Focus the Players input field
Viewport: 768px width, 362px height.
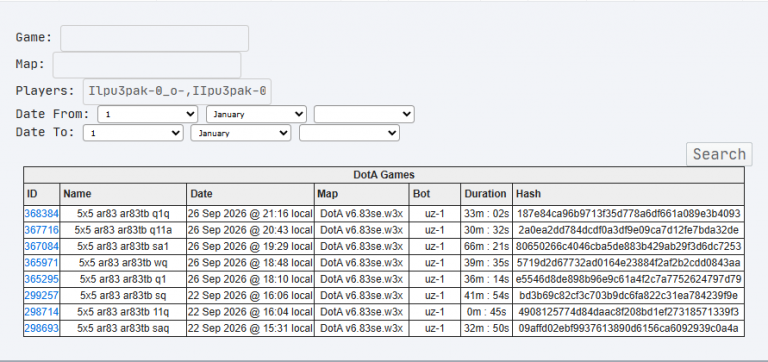(x=177, y=91)
